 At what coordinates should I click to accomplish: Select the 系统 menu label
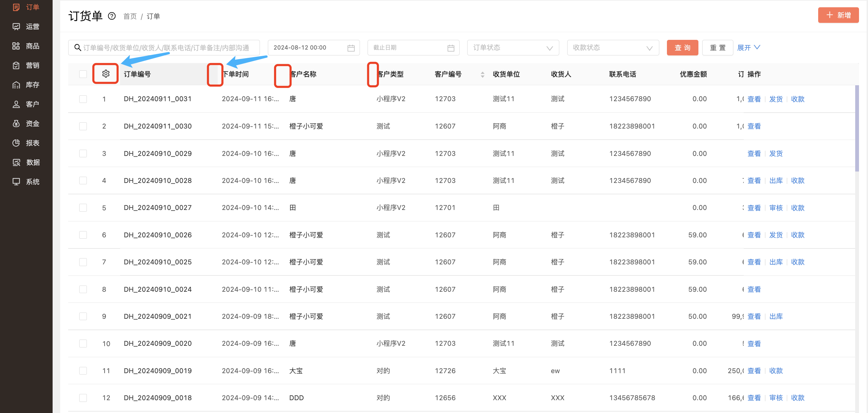click(33, 182)
